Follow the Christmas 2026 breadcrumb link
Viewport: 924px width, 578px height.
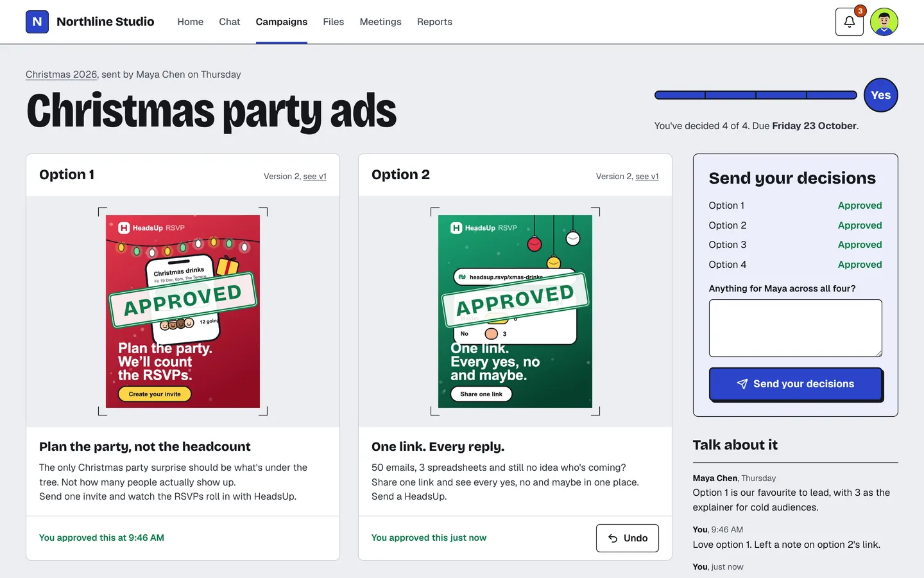[61, 74]
